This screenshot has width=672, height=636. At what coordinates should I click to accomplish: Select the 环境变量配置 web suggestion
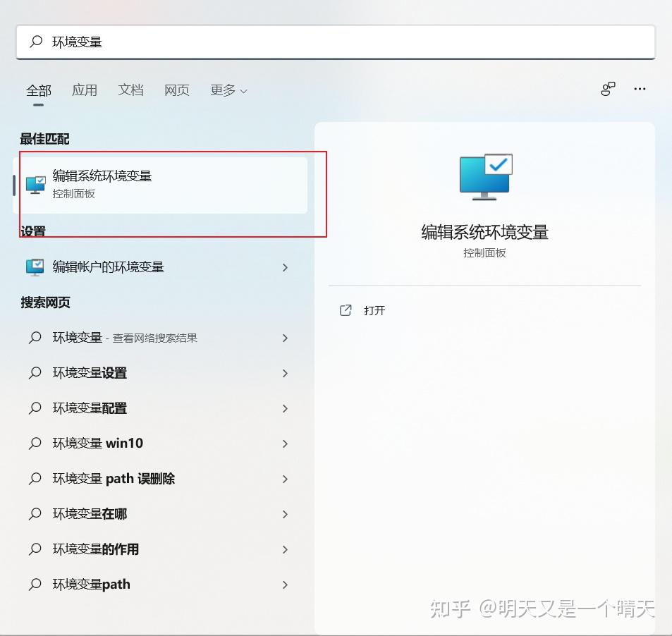[159, 408]
